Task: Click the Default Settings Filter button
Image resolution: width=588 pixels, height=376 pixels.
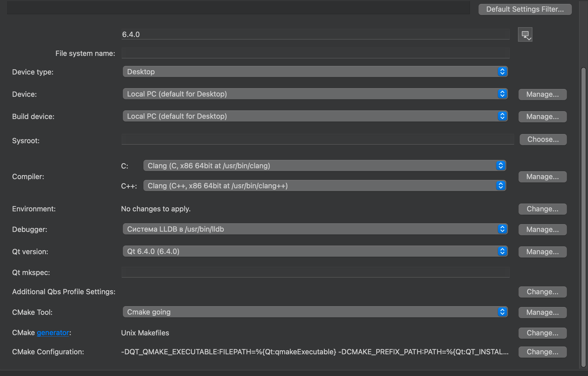Action: 525,9
